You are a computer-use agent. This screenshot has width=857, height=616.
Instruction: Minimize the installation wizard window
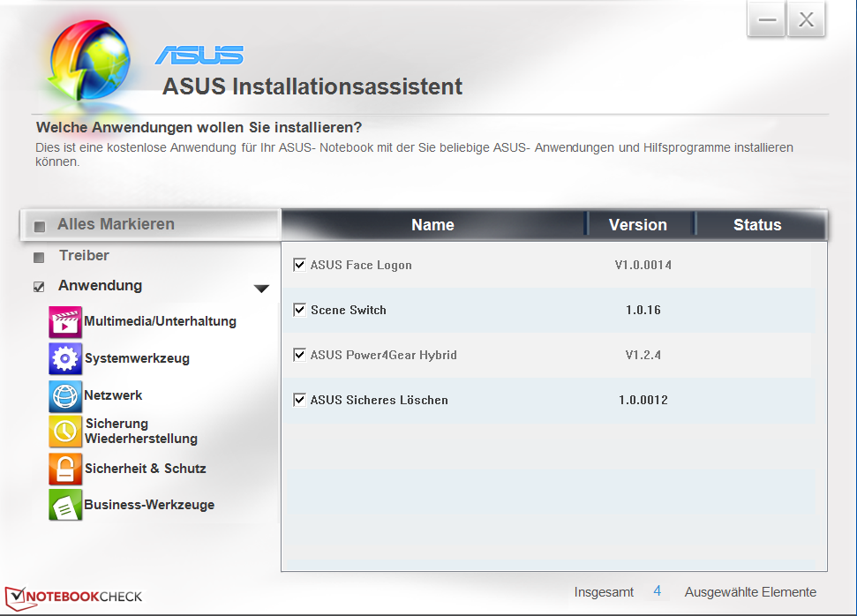[x=767, y=19]
